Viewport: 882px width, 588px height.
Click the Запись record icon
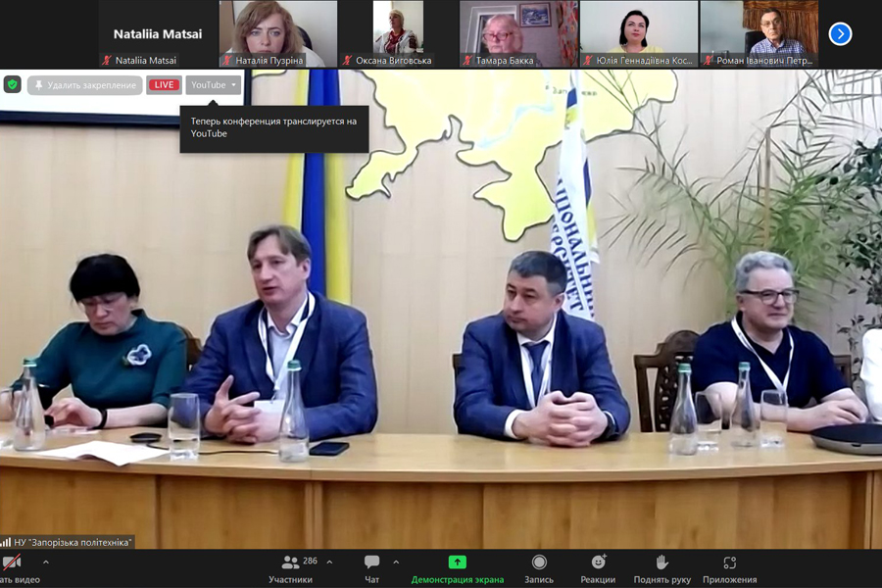tap(539, 563)
